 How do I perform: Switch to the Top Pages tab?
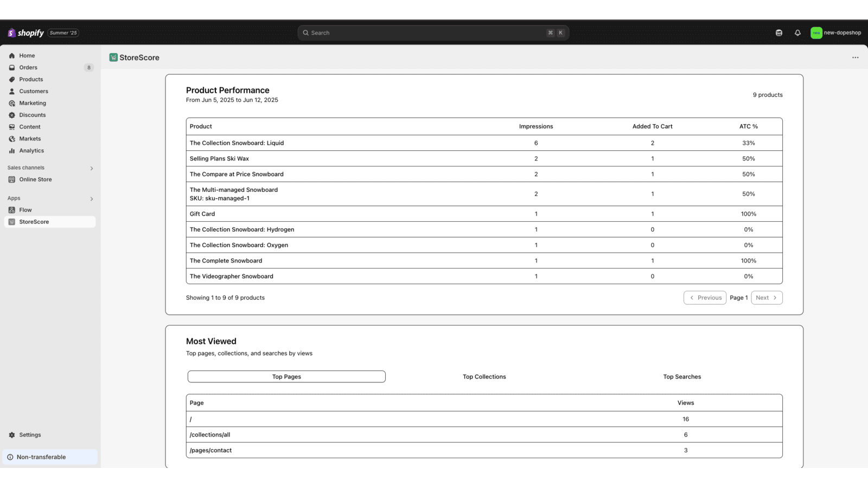point(286,377)
